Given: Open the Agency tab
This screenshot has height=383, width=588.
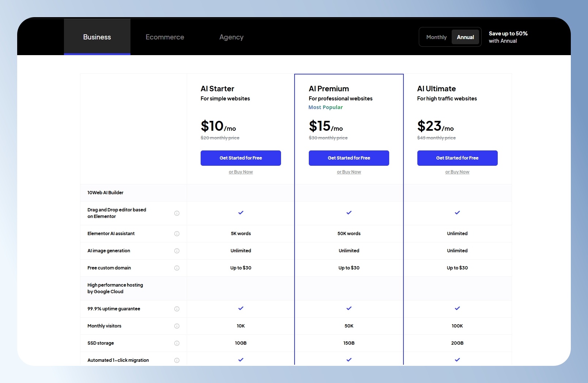Looking at the screenshot, I should coord(231,37).
